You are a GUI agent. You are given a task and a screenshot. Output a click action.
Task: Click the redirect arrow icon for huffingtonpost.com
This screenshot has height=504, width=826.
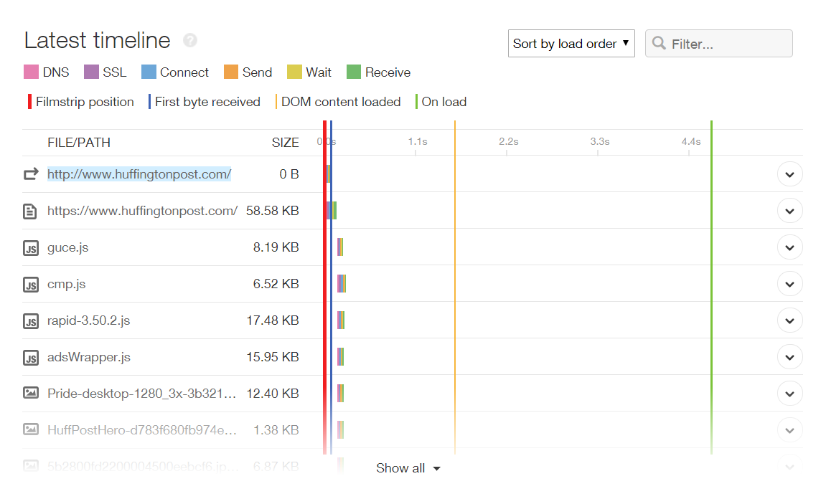point(30,173)
